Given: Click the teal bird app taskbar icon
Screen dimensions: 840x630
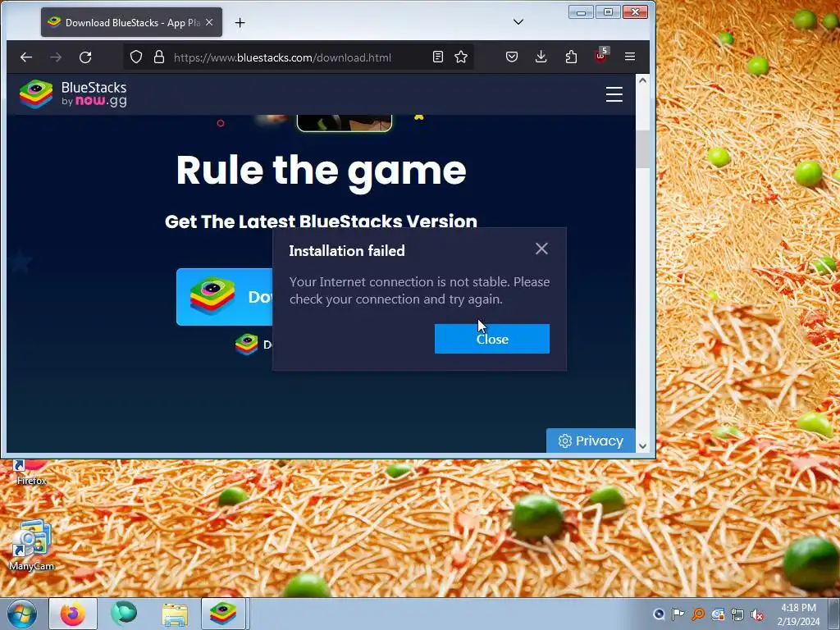Looking at the screenshot, I should click(124, 614).
